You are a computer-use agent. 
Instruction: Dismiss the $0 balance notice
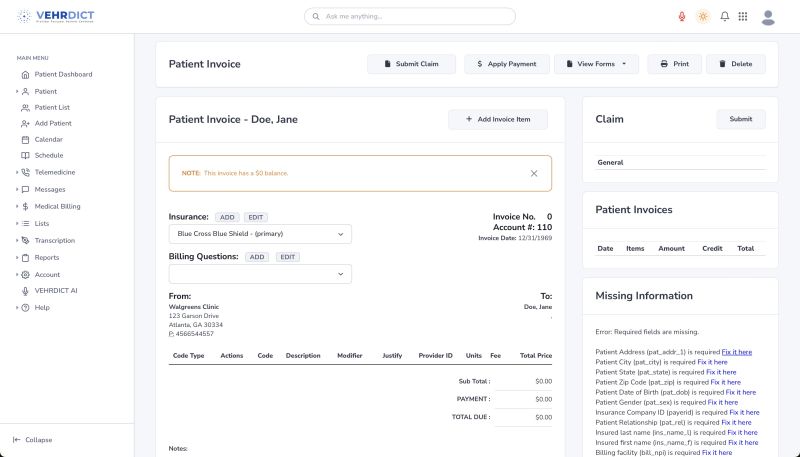point(534,173)
